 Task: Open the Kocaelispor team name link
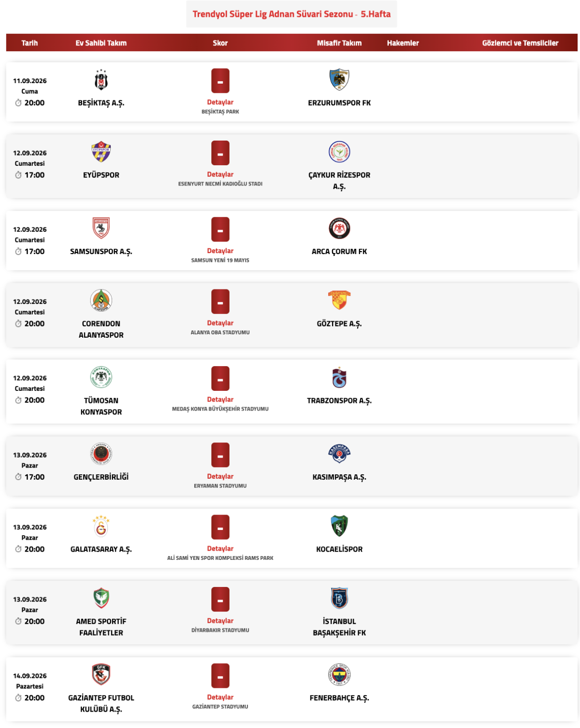tap(339, 549)
